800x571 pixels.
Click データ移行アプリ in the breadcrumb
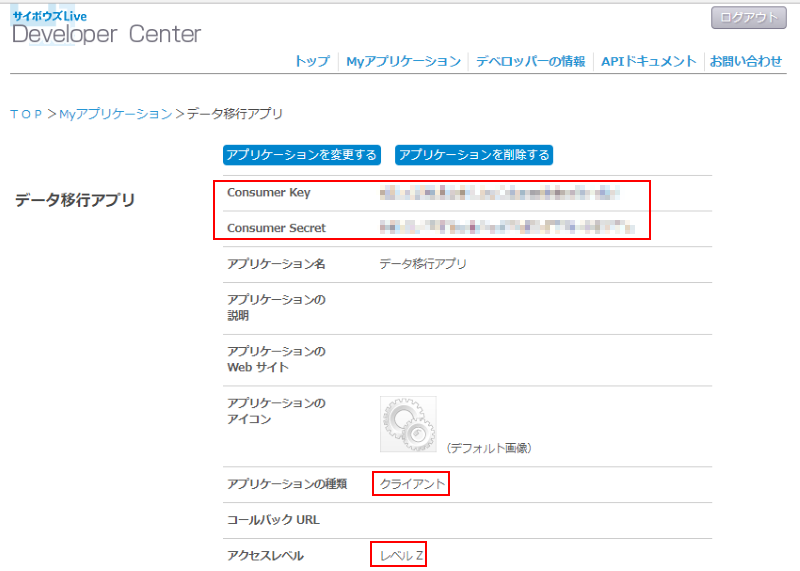pos(235,114)
